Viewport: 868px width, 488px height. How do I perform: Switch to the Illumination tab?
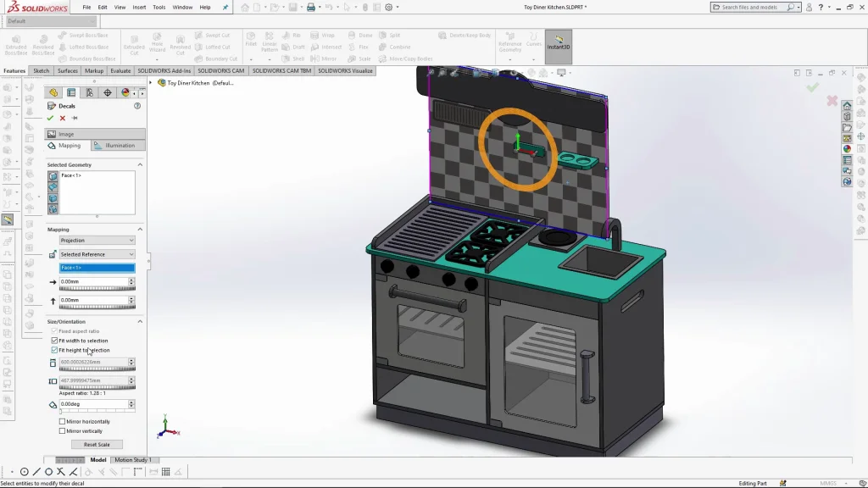[x=120, y=146]
